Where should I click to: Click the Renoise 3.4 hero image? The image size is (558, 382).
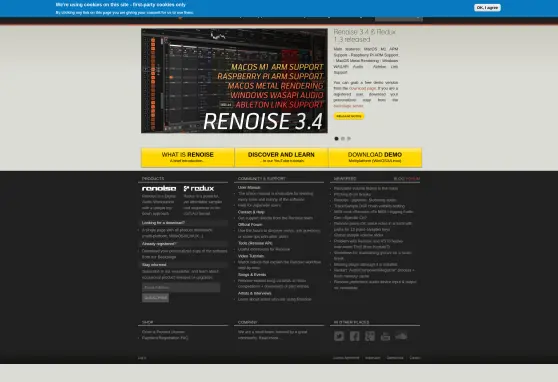tap(234, 81)
